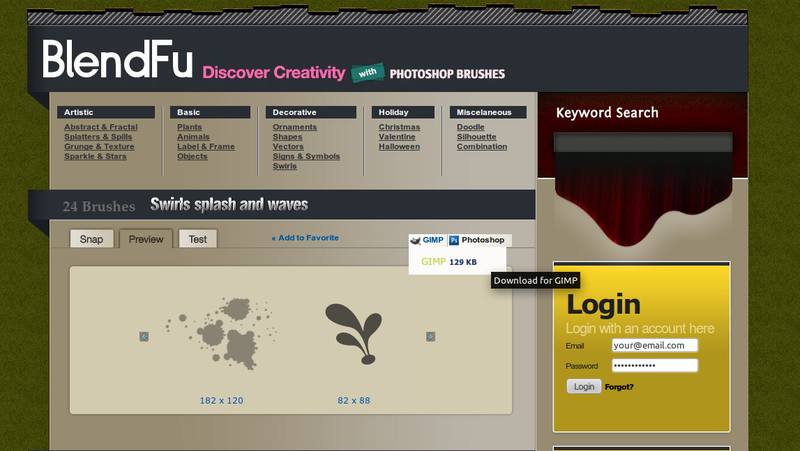Click the Email input field
800x451 pixels.
tap(655, 345)
